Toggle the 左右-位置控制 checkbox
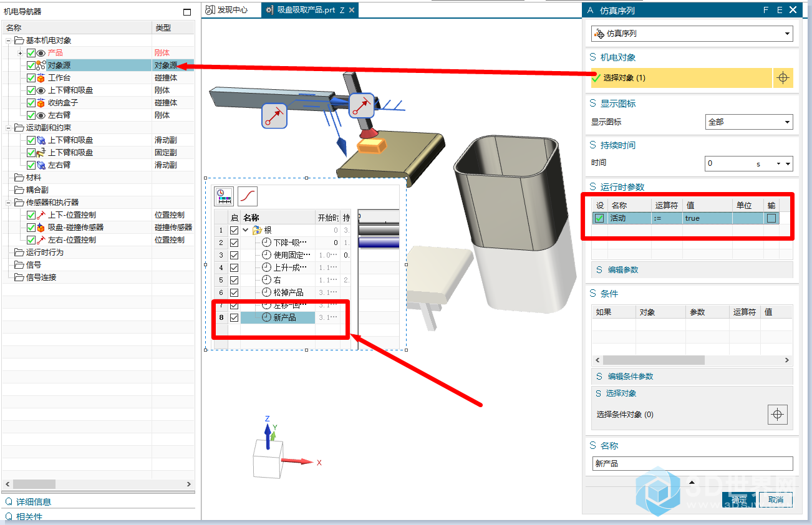The height and width of the screenshot is (525, 812). click(31, 240)
